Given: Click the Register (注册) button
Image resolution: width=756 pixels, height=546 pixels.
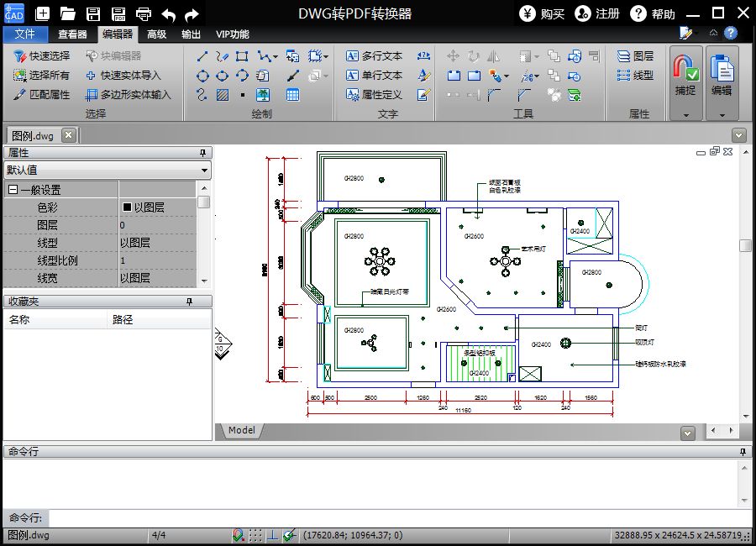Looking at the screenshot, I should [x=597, y=14].
